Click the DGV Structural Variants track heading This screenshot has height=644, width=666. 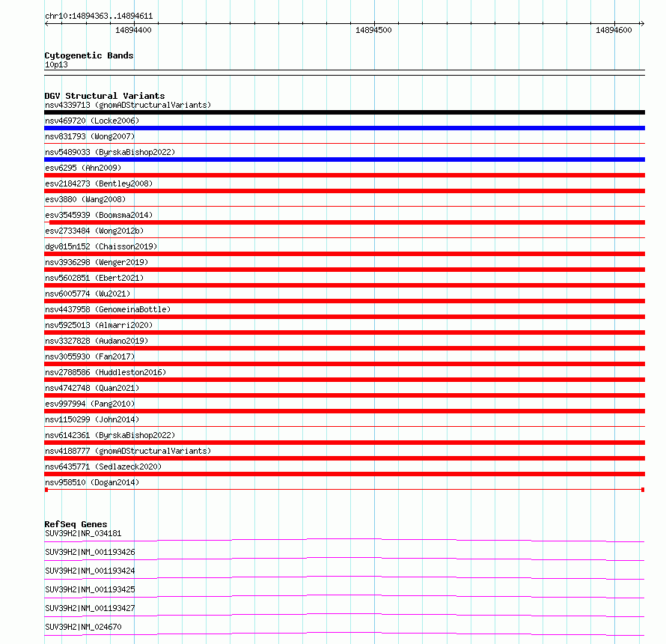point(105,96)
